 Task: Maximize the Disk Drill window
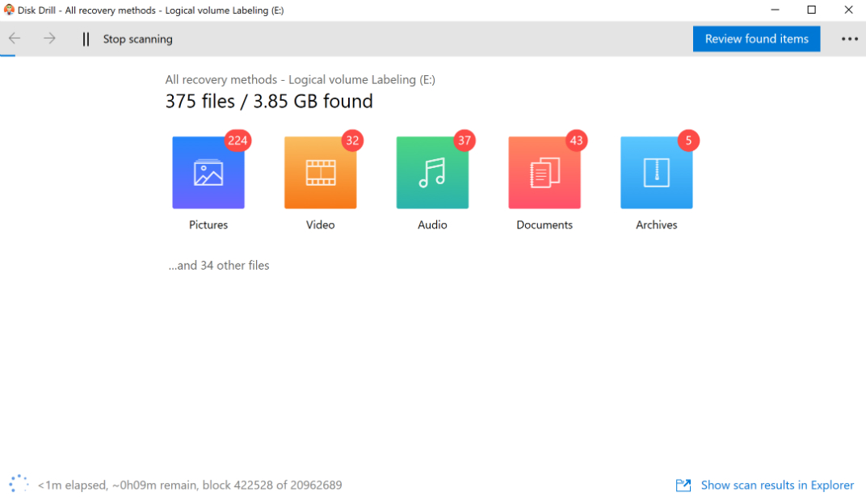coord(811,10)
